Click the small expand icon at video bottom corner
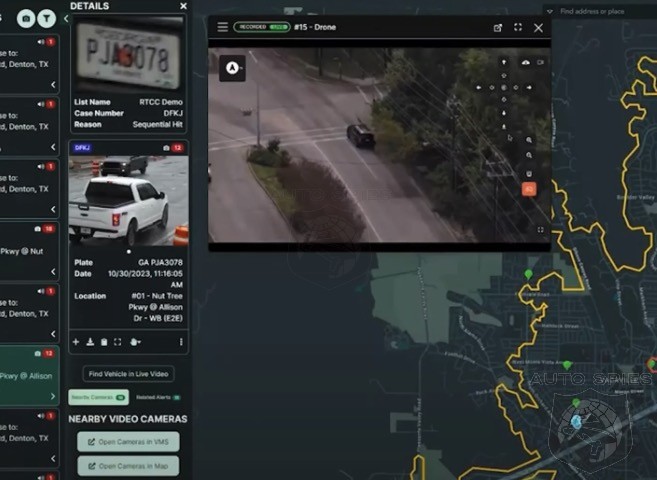 541,230
